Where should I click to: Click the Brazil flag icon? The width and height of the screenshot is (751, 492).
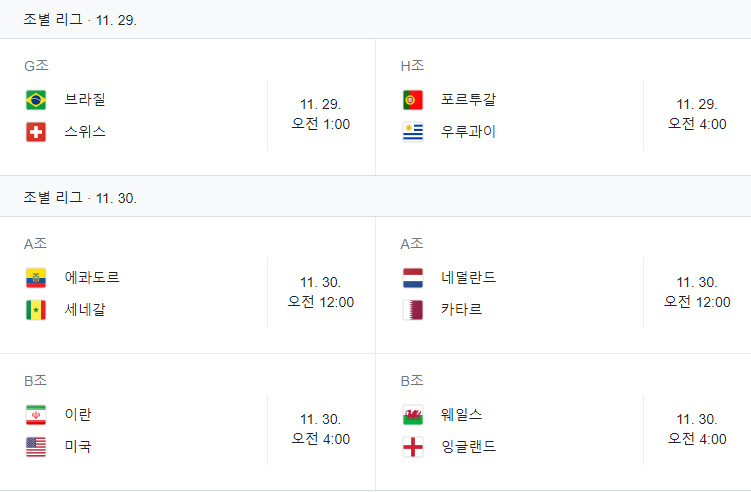pos(36,100)
